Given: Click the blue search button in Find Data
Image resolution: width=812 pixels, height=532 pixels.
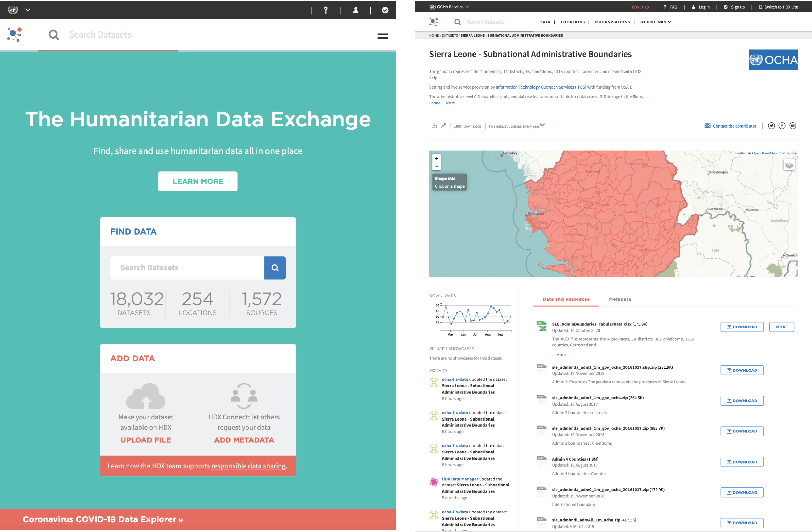Looking at the screenshot, I should coord(275,268).
